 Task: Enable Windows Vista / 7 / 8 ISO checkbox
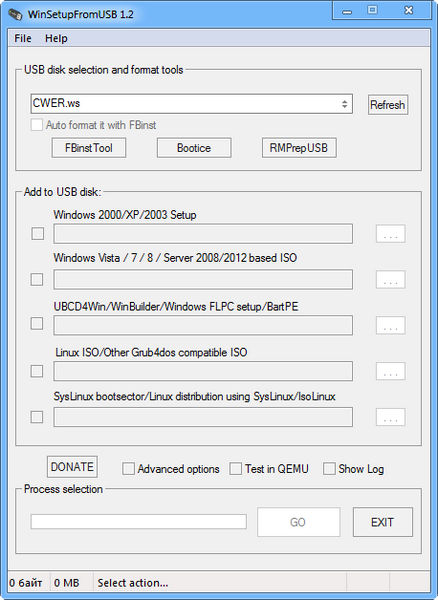(37, 279)
